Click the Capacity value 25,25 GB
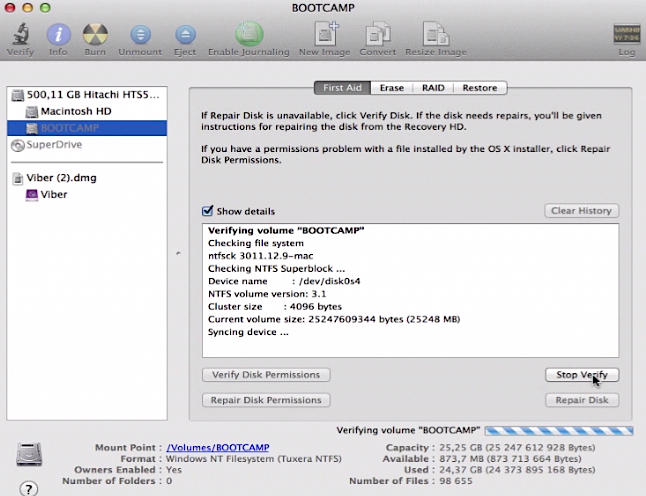Screen dimensions: 646x496 [517, 447]
